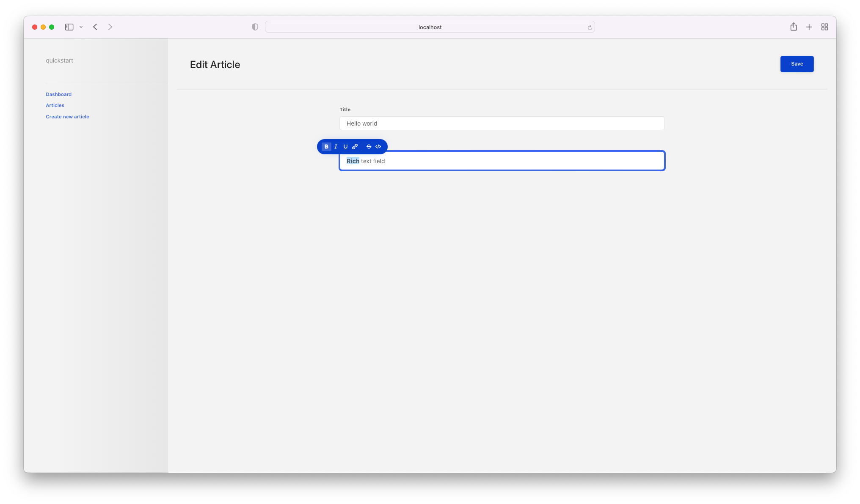Go back to previous page
Image resolution: width=860 pixels, height=504 pixels.
pyautogui.click(x=95, y=27)
